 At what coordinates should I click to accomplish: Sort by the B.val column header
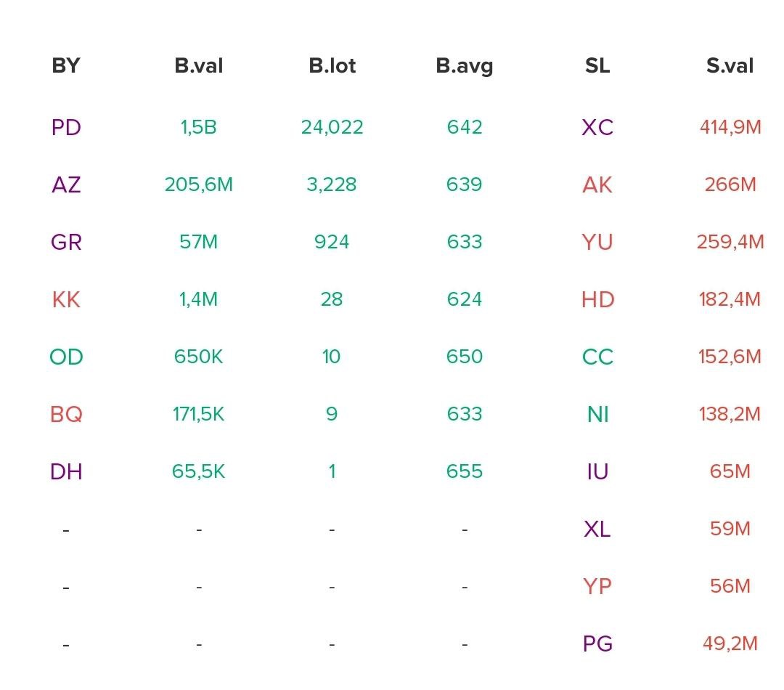point(198,66)
